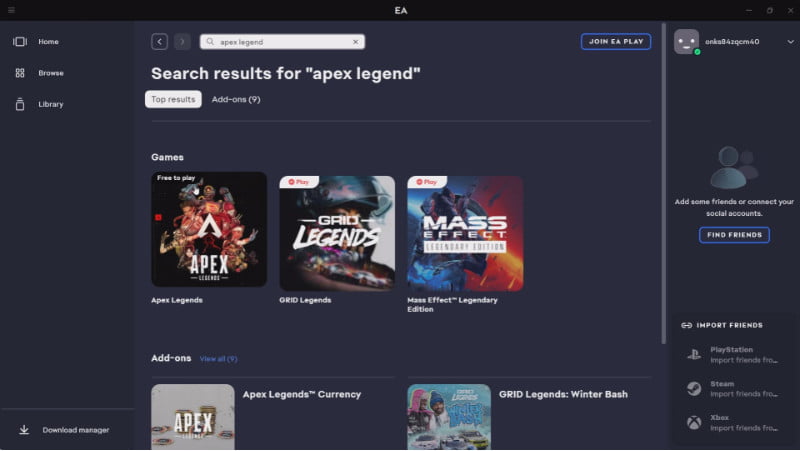Click the Steam logo icon

694,389
